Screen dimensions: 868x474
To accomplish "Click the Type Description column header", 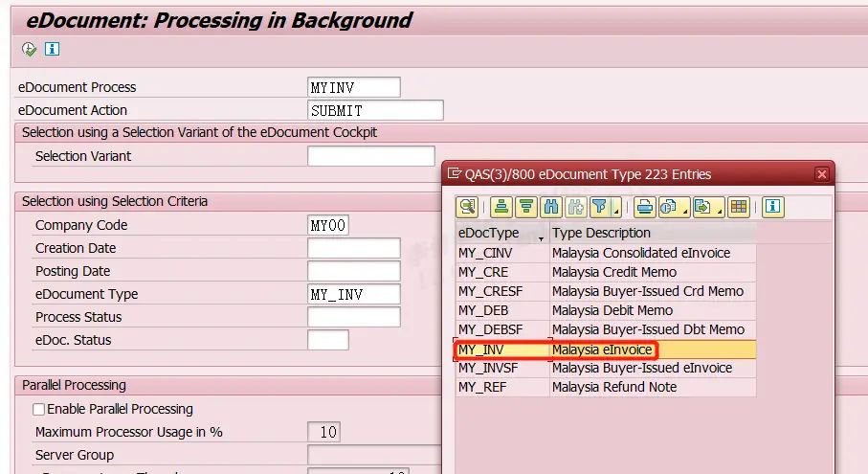I will coord(601,233).
